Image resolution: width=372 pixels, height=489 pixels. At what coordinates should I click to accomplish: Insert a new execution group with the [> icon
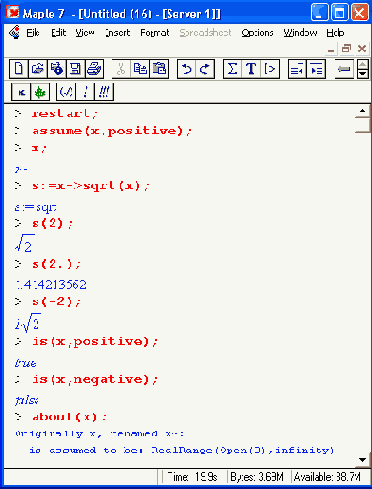click(x=270, y=69)
